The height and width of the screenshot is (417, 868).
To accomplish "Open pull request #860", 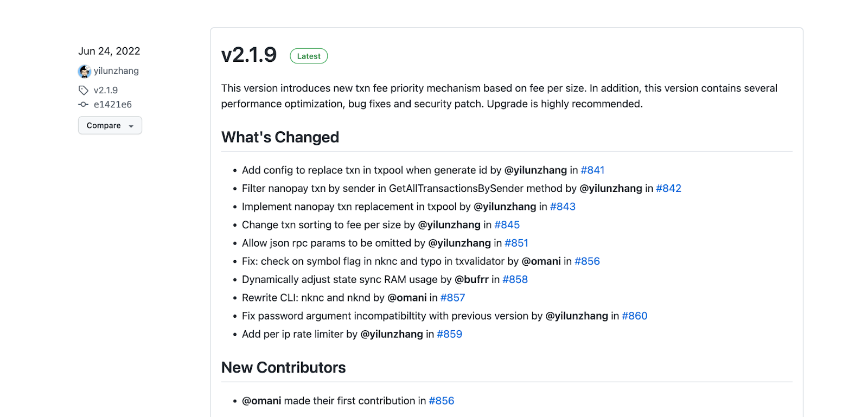I will pyautogui.click(x=635, y=316).
